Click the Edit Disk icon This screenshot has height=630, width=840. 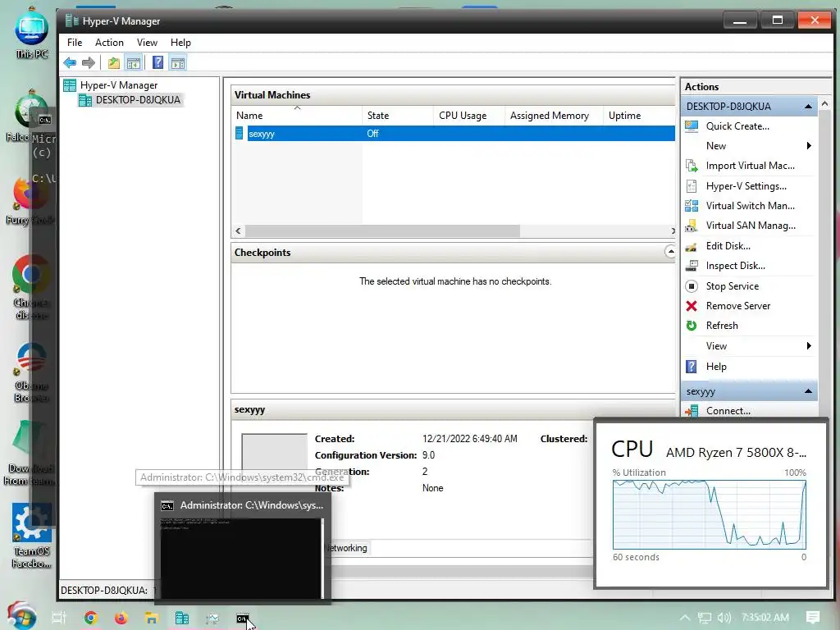(x=692, y=246)
